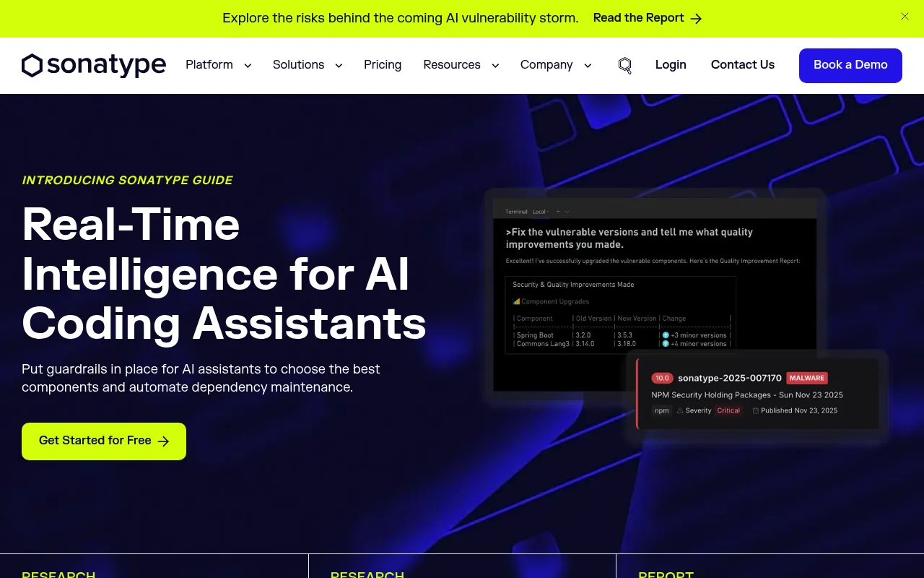Click the Real-Time Intelligence headline
Image resolution: width=924 pixels, height=578 pixels.
coord(224,273)
